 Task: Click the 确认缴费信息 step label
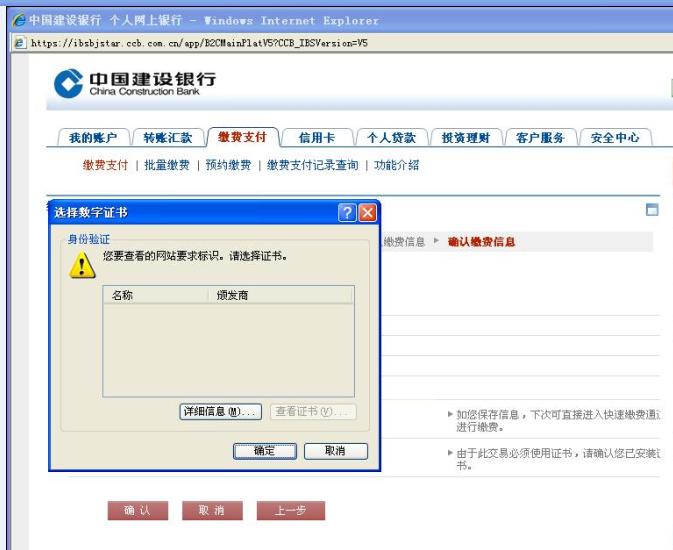pyautogui.click(x=481, y=242)
